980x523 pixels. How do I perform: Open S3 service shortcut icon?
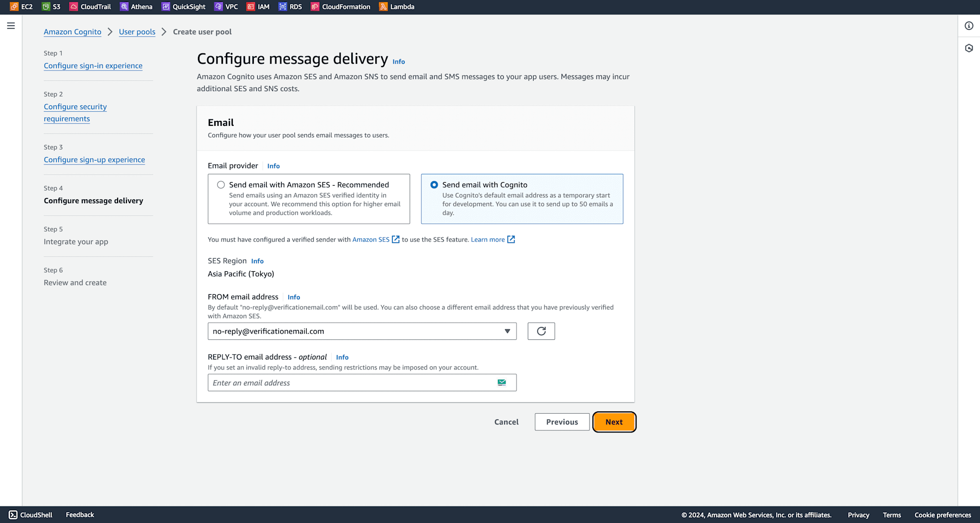[46, 7]
